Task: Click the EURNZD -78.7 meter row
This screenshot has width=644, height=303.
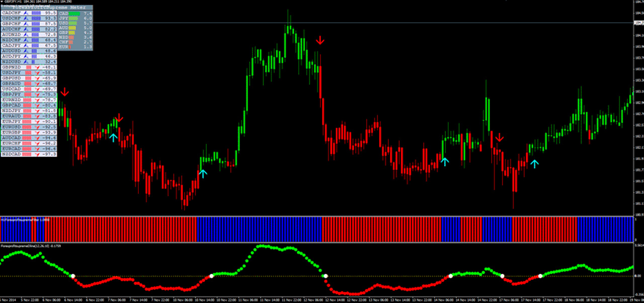Action: pyautogui.click(x=29, y=100)
